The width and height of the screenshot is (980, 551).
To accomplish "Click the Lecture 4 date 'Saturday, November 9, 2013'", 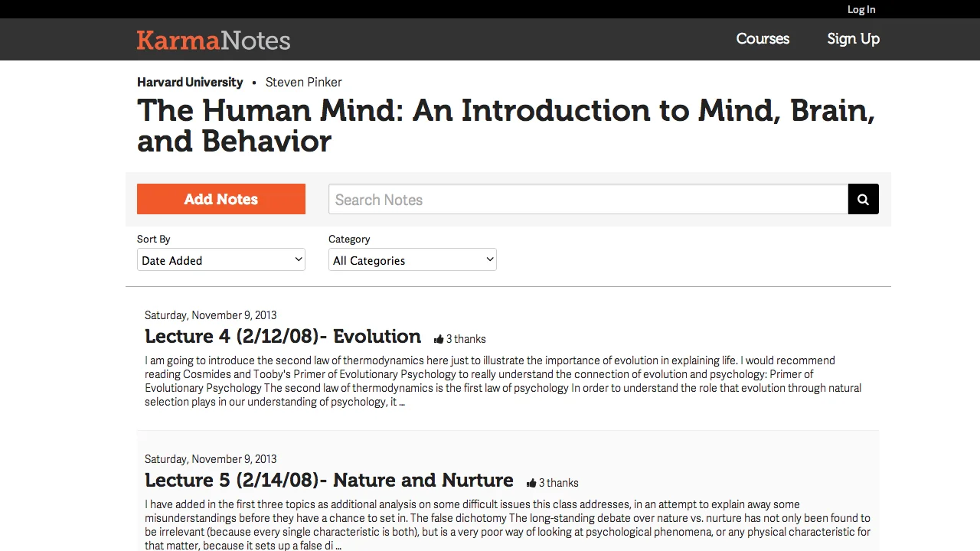I will tap(211, 315).
